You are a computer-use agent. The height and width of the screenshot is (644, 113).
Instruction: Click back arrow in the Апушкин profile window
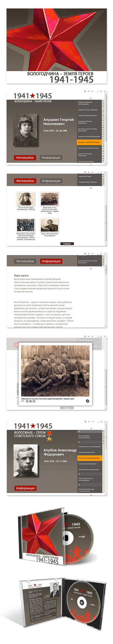tap(88, 91)
